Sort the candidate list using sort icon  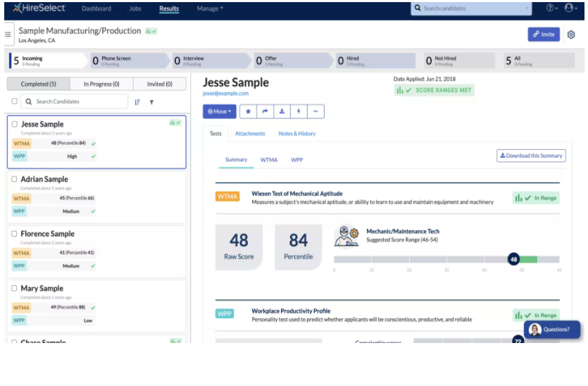pos(137,102)
